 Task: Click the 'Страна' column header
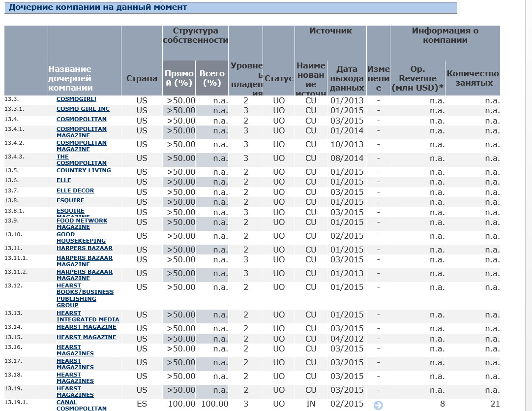tap(142, 78)
